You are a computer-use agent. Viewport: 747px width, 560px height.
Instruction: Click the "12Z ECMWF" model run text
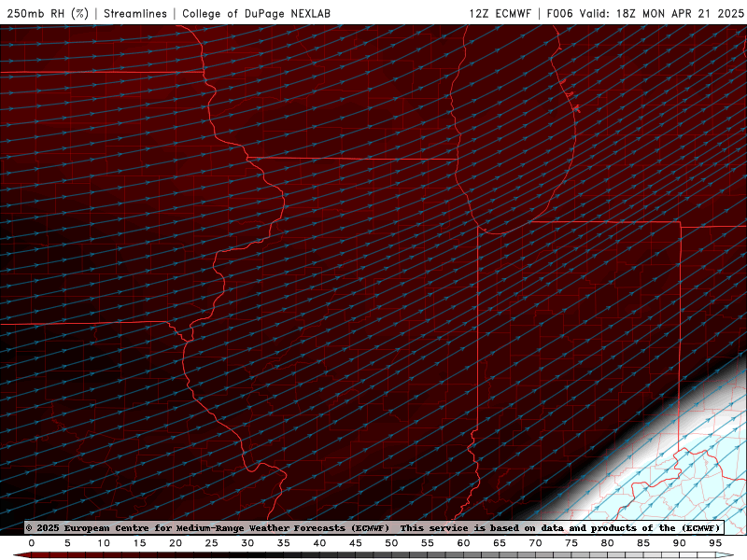(x=500, y=13)
